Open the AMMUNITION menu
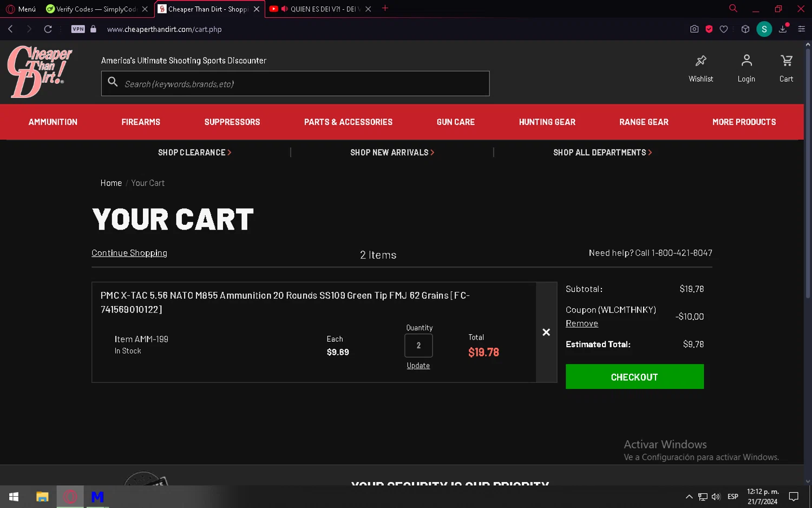The height and width of the screenshot is (508, 812). pos(53,122)
